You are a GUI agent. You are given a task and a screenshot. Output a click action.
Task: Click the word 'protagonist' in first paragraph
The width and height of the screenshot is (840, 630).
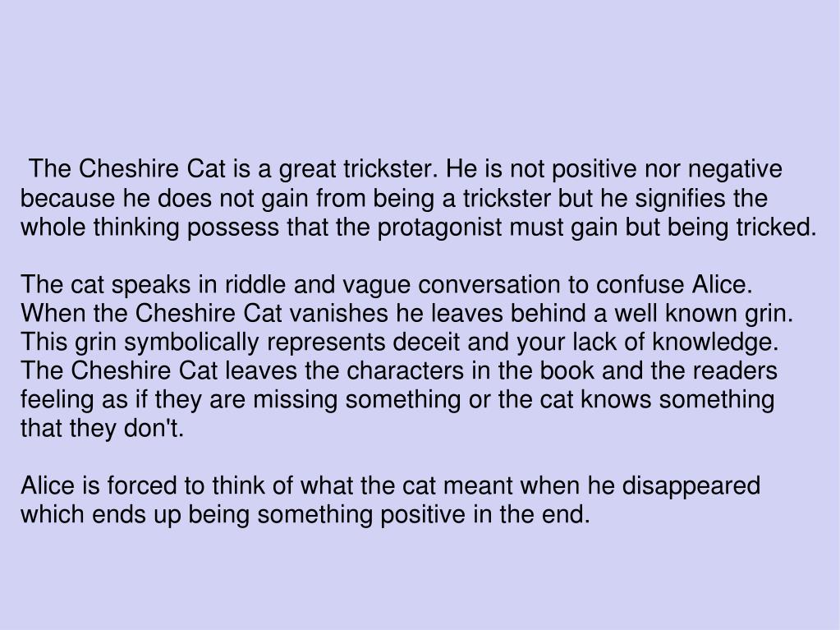point(440,228)
